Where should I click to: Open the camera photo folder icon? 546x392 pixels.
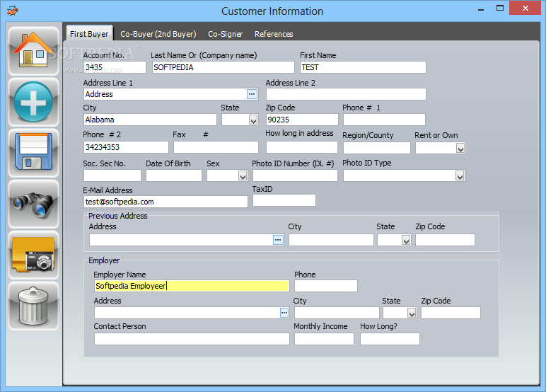tap(33, 255)
